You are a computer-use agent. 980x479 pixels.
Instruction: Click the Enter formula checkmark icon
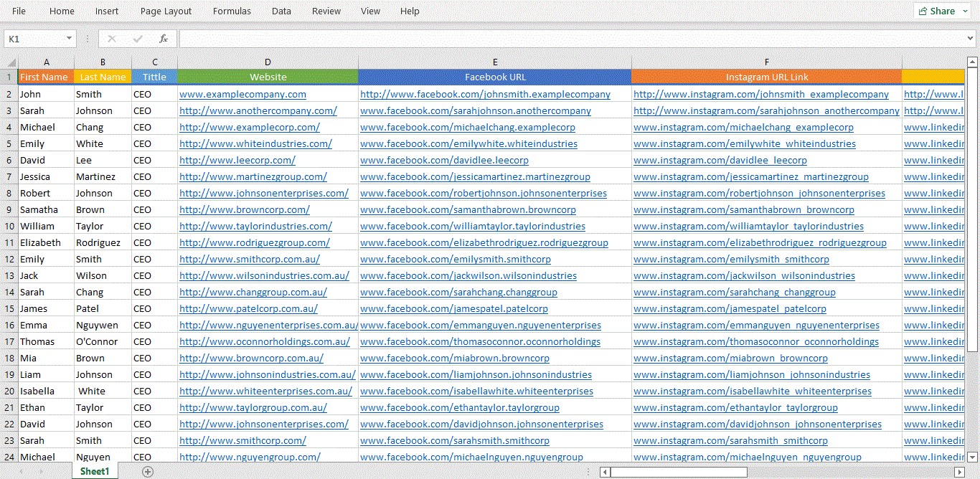point(137,39)
